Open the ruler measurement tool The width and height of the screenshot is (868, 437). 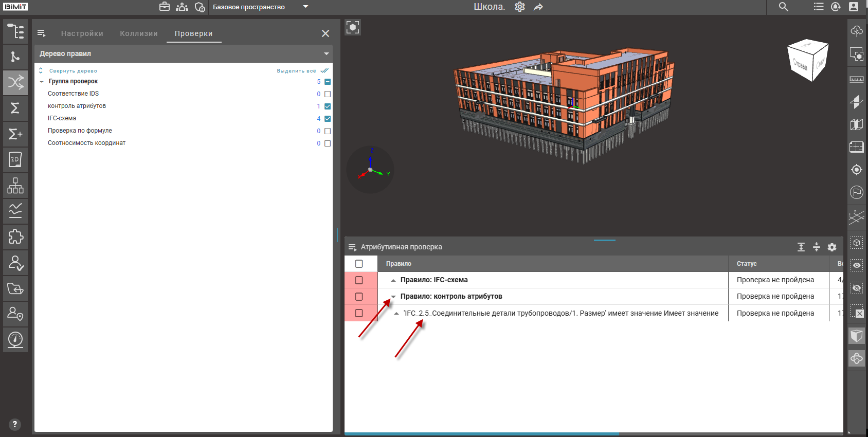[856, 79]
